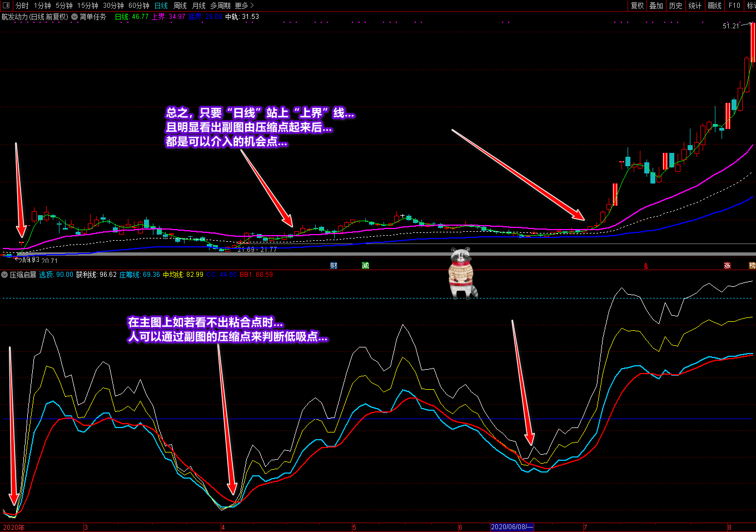Open the F10 company info
This screenshot has width=756, height=532.
click(x=735, y=6)
